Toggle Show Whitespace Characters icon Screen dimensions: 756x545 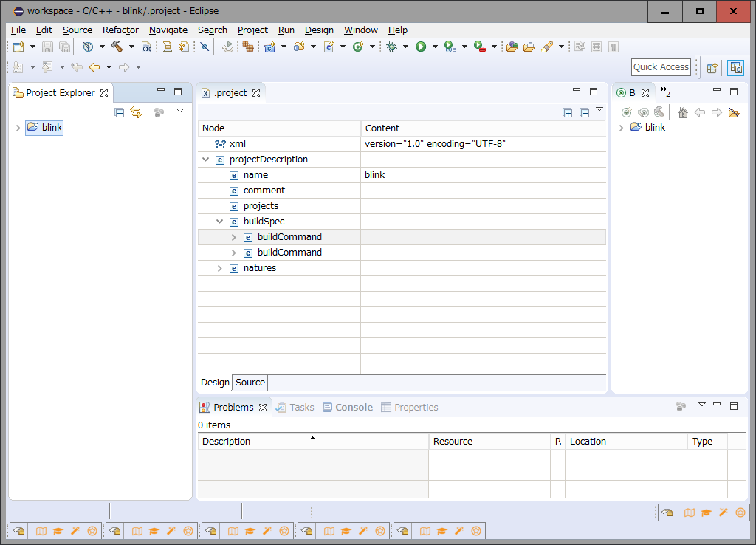(x=614, y=47)
